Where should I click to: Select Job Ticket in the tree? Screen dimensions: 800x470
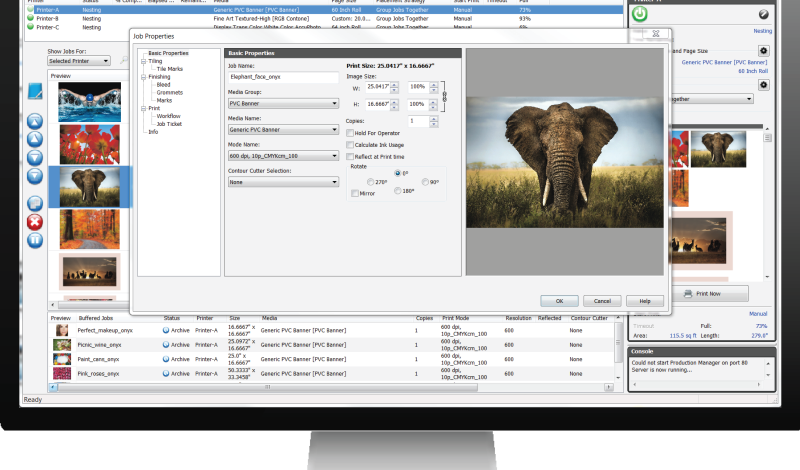pos(169,124)
